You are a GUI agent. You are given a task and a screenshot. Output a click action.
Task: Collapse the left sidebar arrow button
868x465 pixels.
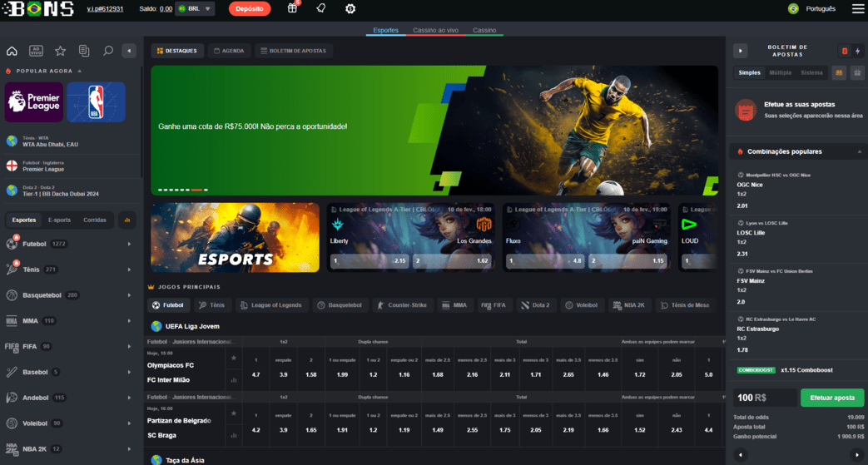coord(129,51)
